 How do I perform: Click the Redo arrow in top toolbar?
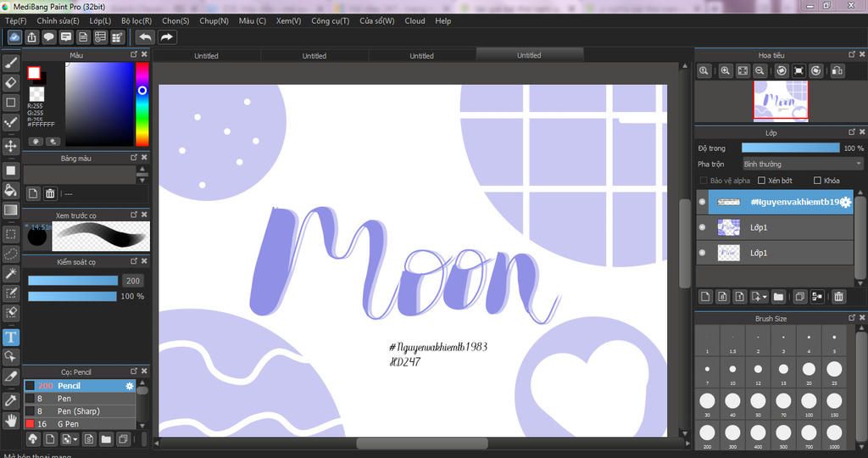[166, 37]
